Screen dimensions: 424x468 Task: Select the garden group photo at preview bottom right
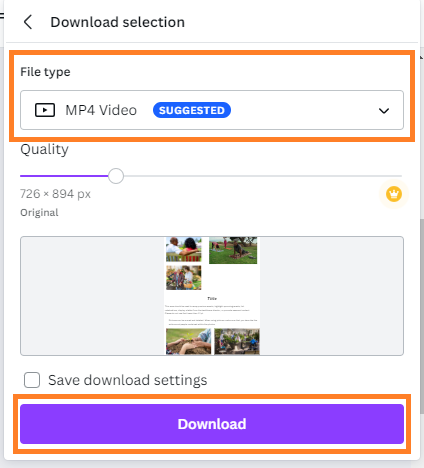pos(237,341)
